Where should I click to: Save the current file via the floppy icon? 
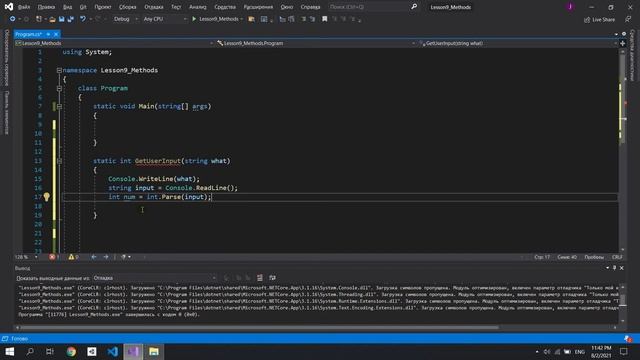click(x=62, y=19)
